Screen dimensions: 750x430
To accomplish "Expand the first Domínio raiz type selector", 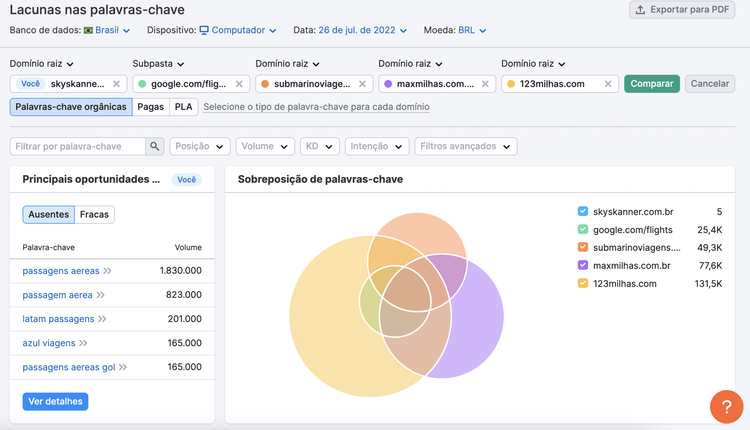I will (x=42, y=64).
